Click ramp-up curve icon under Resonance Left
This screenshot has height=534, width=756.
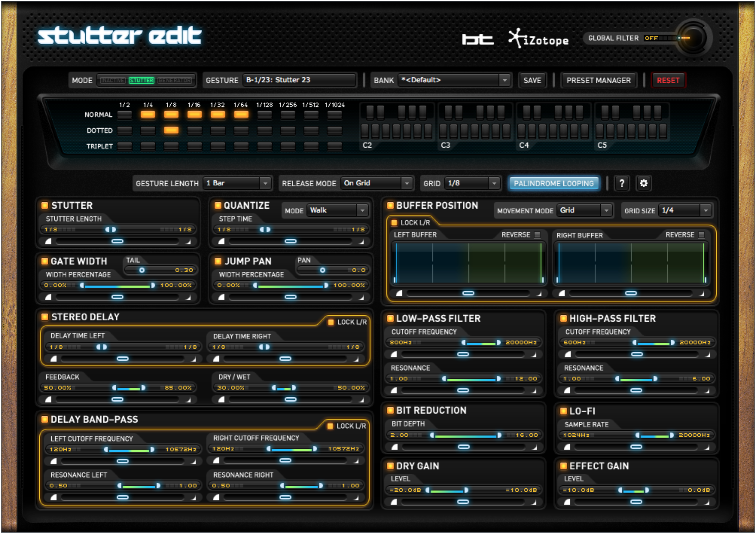tap(53, 497)
